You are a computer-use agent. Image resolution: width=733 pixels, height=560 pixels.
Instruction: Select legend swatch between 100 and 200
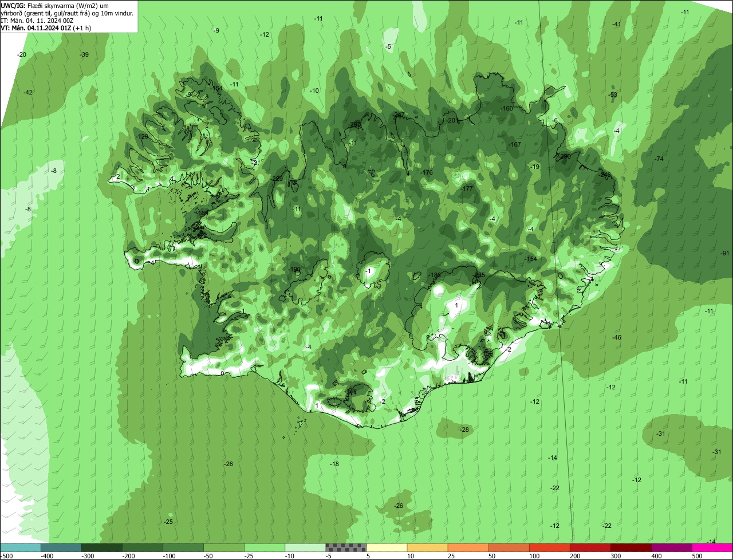click(x=549, y=547)
